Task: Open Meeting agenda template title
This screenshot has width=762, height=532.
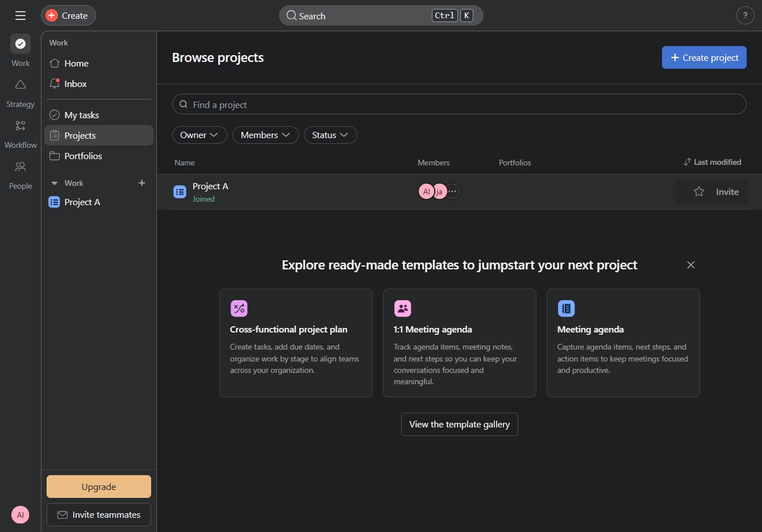Action: [590, 330]
